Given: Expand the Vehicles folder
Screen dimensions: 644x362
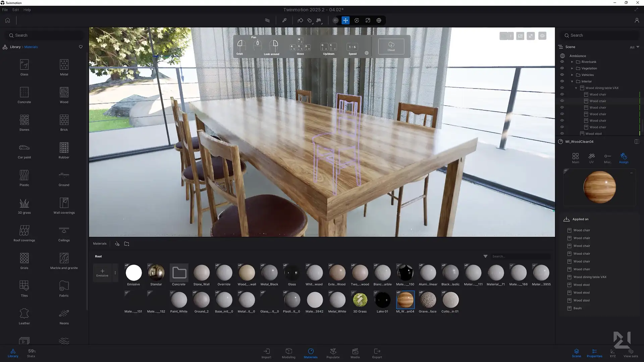Looking at the screenshot, I should pyautogui.click(x=572, y=75).
